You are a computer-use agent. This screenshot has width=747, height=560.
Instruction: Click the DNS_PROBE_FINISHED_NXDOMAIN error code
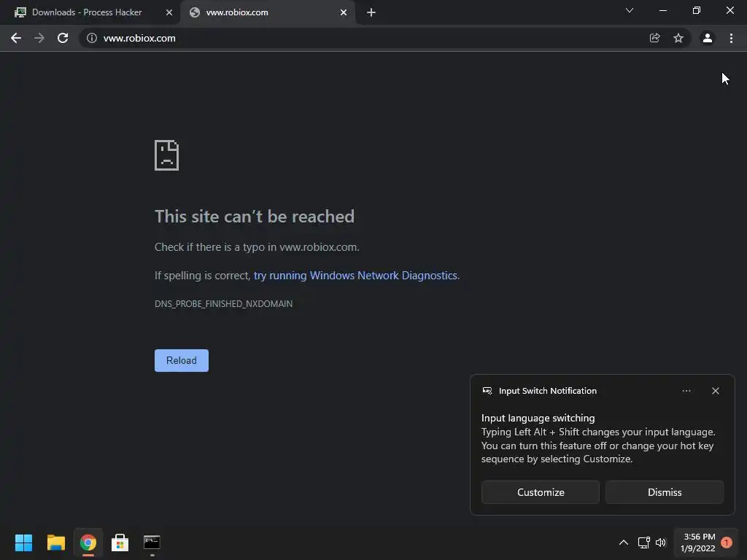click(223, 304)
